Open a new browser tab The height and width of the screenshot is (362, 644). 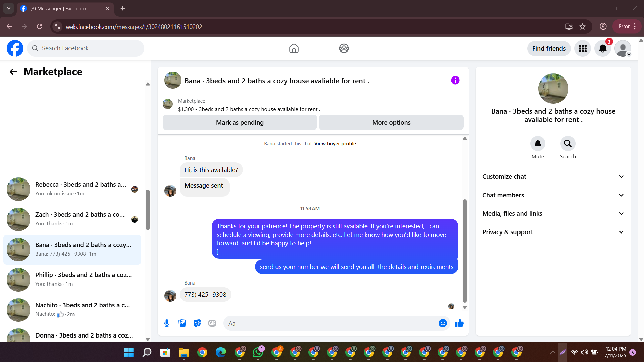123,8
